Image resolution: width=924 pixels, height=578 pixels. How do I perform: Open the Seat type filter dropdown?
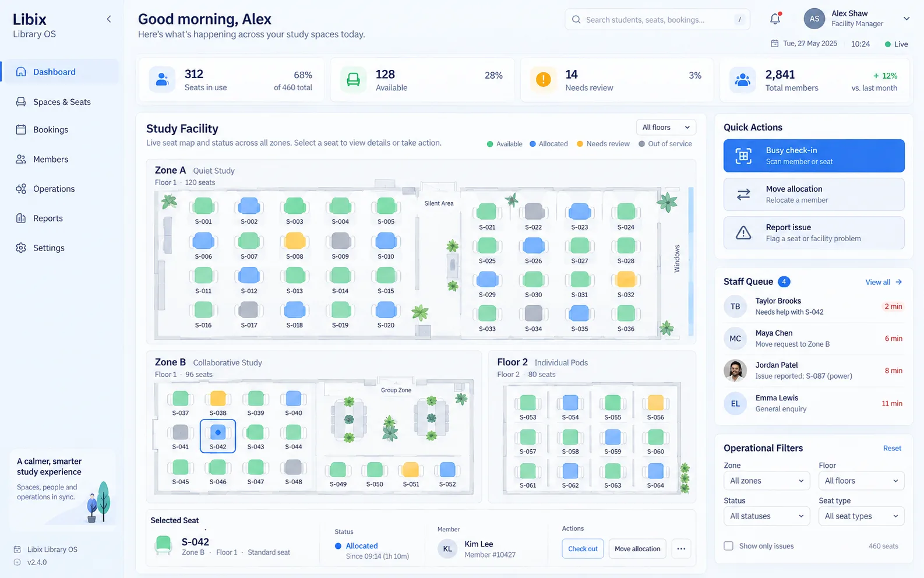pyautogui.click(x=862, y=516)
